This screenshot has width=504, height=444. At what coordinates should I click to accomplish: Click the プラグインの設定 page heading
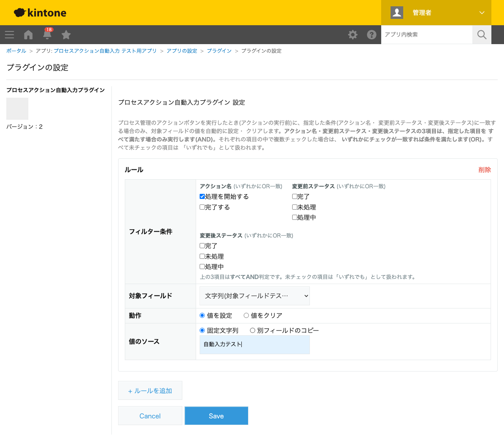(x=37, y=67)
